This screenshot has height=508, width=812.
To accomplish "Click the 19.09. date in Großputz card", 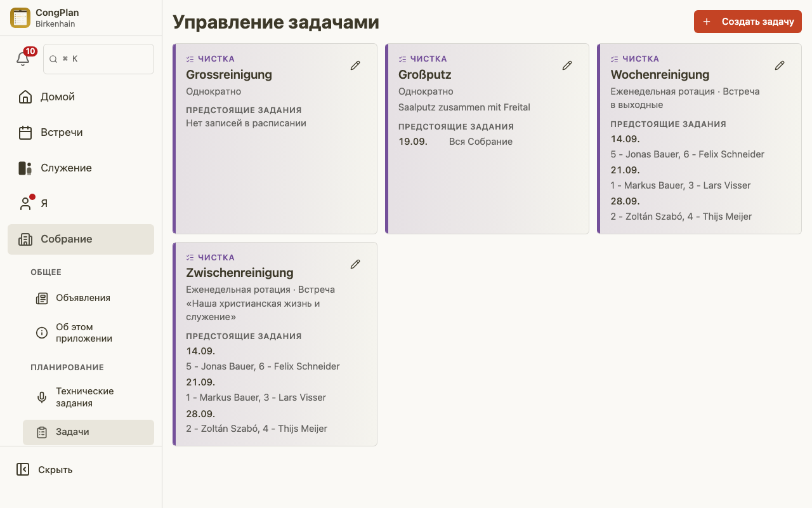I will (x=413, y=142).
